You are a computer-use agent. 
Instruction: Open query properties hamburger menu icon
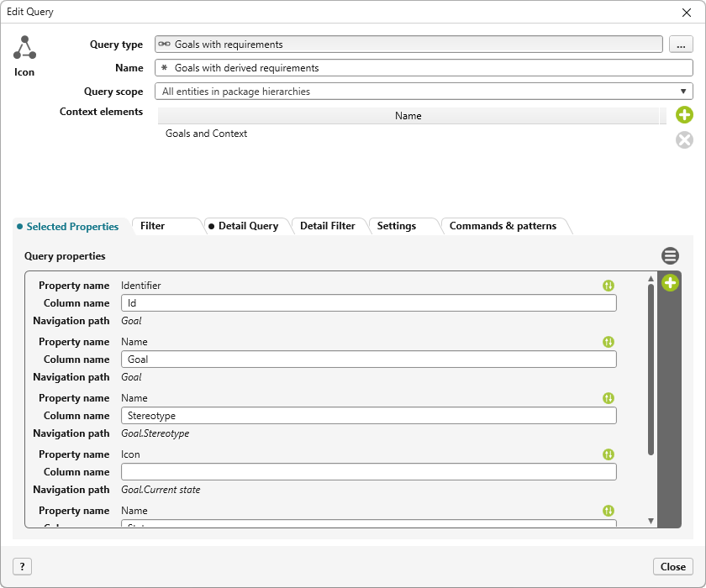click(670, 255)
